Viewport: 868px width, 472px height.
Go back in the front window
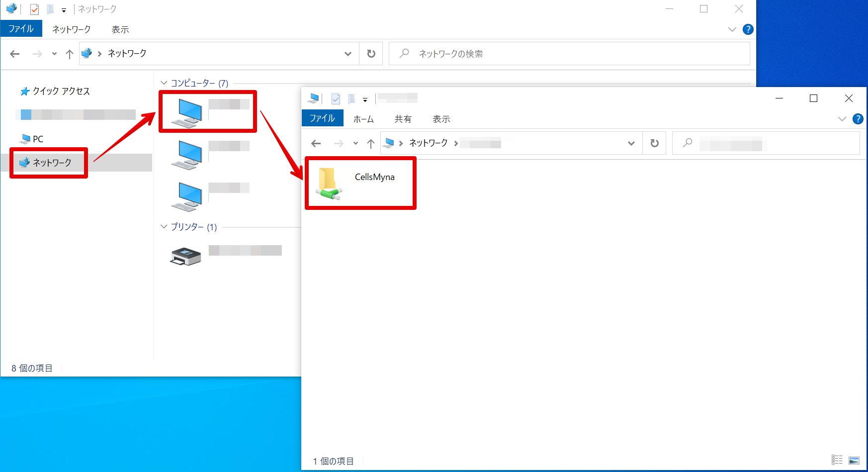(x=316, y=143)
